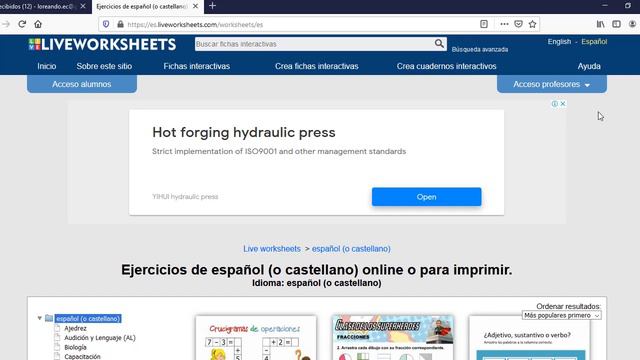
Task: Click the Open button in the ad
Action: click(427, 197)
